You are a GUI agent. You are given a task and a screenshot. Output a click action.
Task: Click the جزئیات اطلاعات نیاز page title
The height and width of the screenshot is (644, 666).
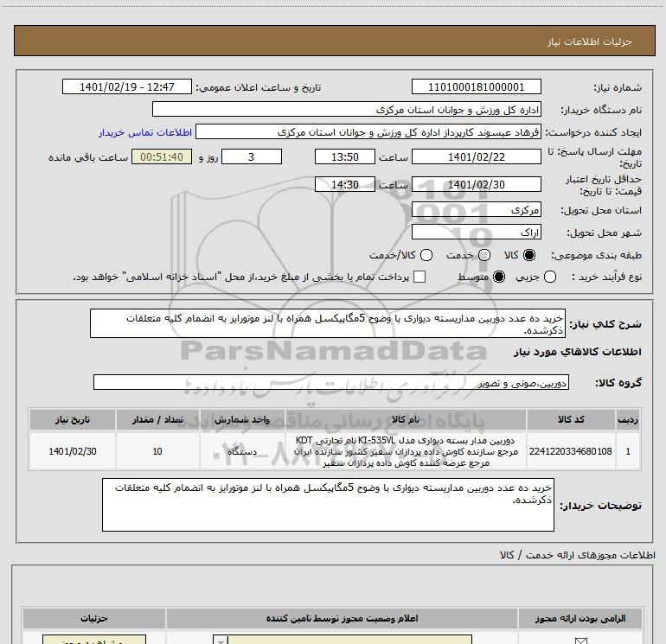pos(589,41)
